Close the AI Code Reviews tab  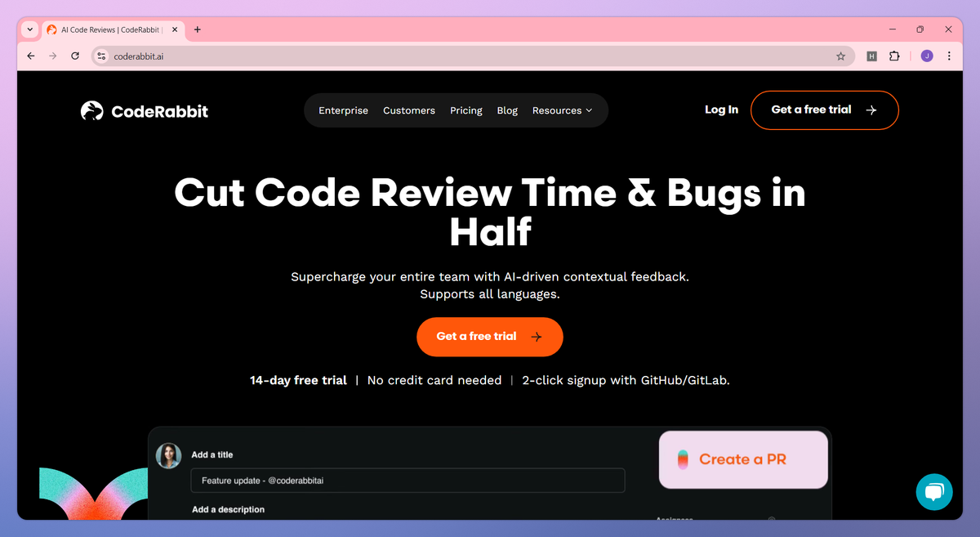coord(175,29)
